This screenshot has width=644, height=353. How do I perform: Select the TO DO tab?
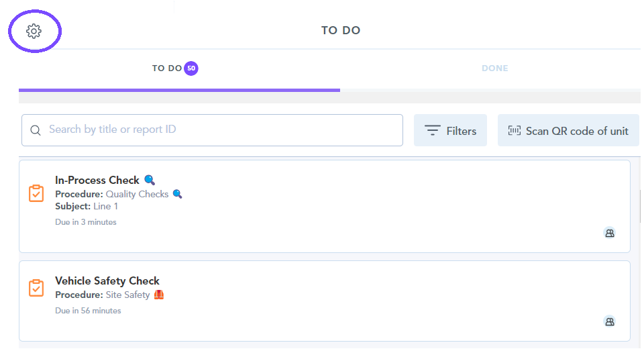tap(166, 68)
